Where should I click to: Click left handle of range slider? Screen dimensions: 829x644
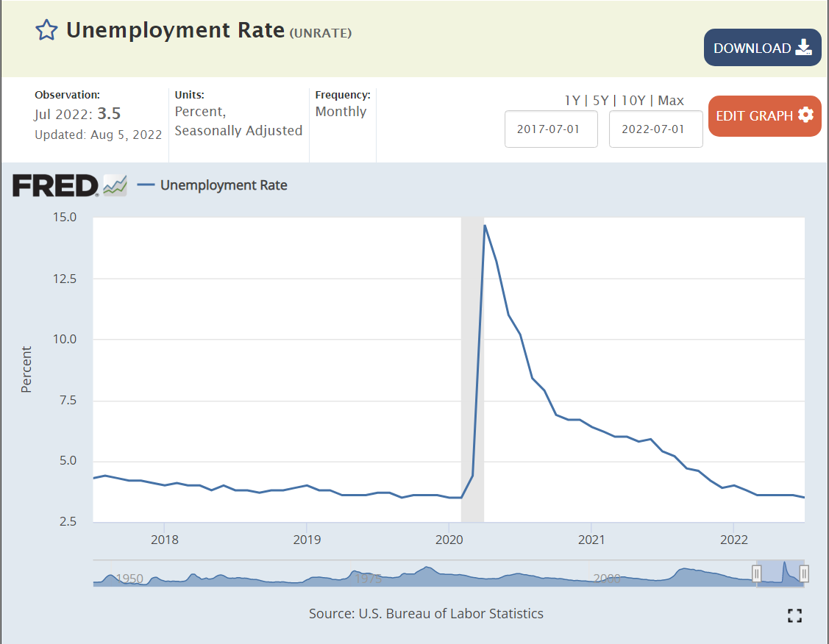click(x=756, y=573)
